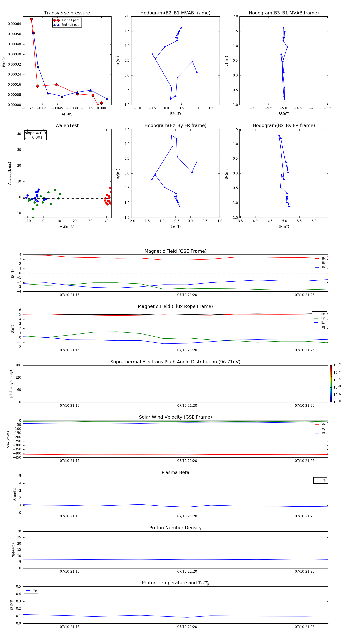The image size is (351, 644).
Task: Click the pitch angle flux colorbar
Action: 331,384
